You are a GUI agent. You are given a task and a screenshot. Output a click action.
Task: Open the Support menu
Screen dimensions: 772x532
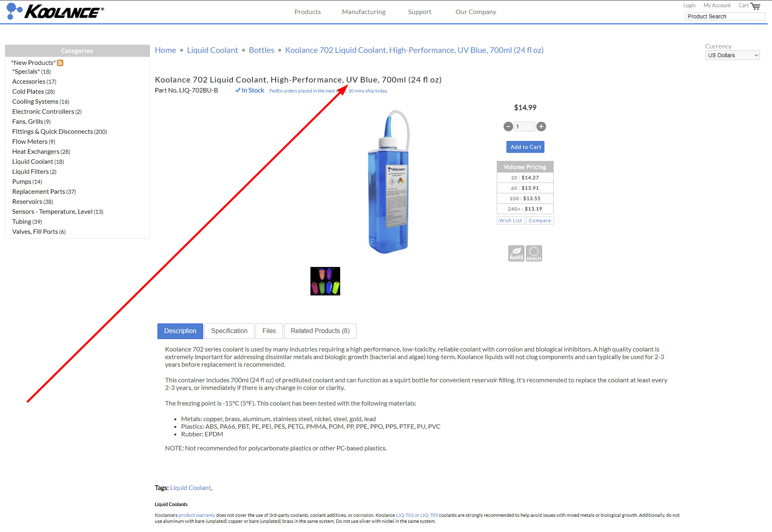[x=419, y=12]
